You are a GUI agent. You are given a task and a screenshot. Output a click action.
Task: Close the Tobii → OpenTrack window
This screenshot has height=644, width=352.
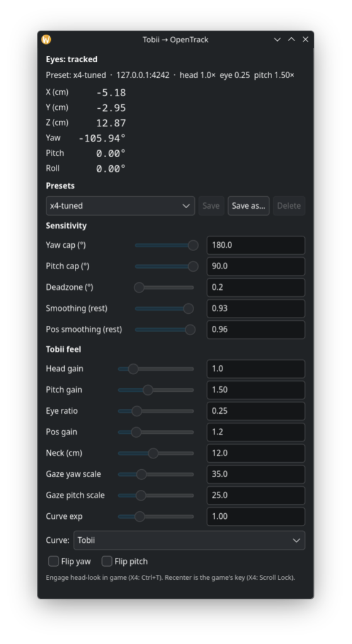click(x=305, y=40)
